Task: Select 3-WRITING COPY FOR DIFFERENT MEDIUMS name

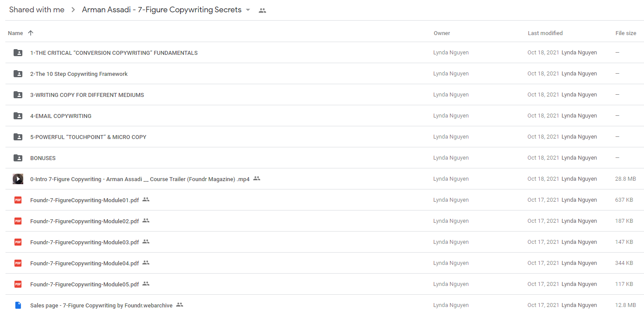Action: tap(87, 95)
